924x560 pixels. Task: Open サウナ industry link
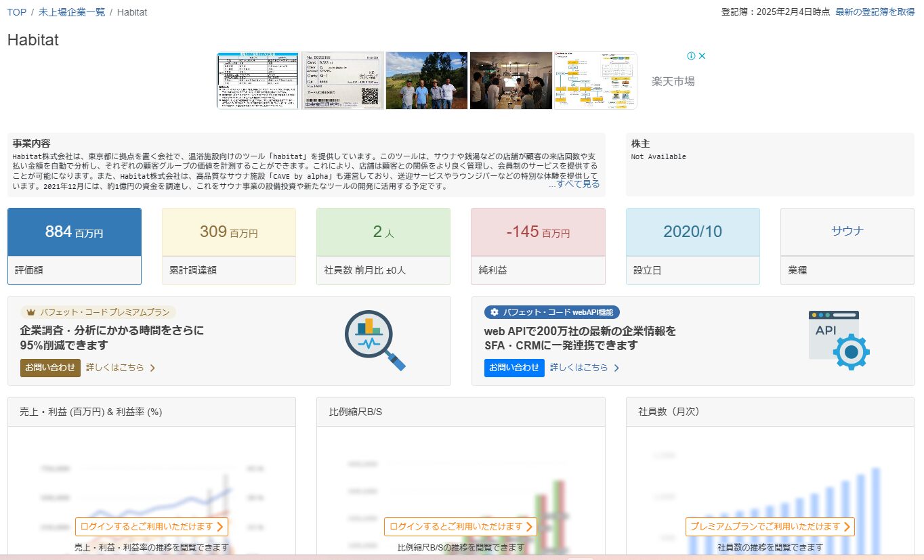click(847, 231)
